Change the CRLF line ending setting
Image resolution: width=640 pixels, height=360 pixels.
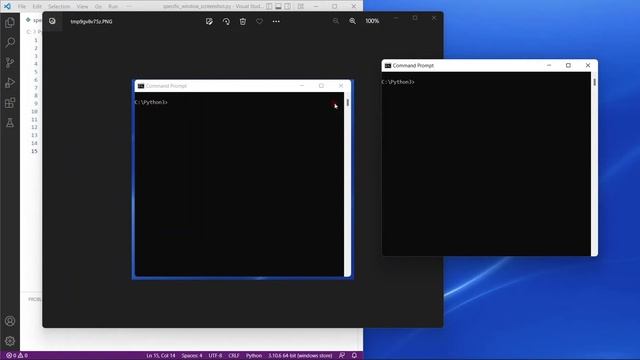pyautogui.click(x=234, y=356)
